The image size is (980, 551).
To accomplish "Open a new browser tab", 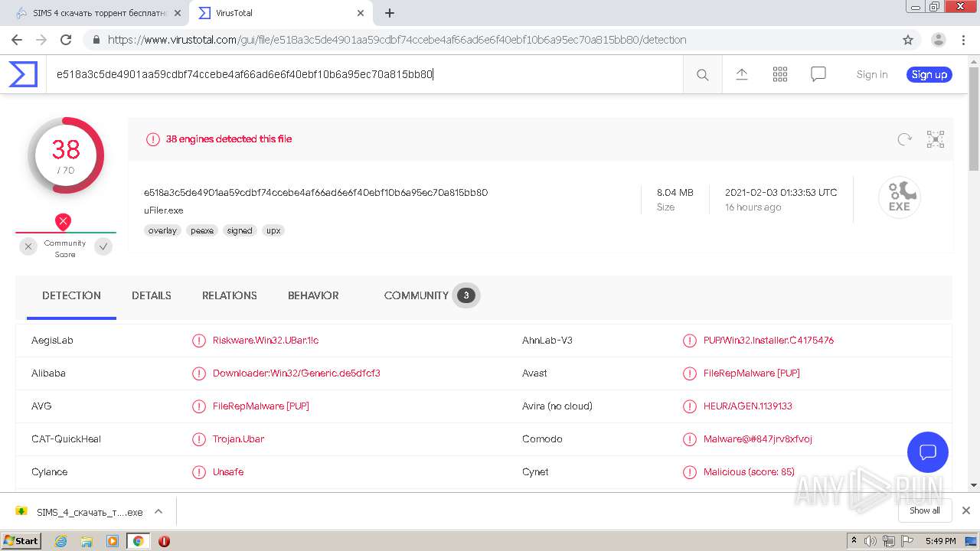I will (390, 13).
